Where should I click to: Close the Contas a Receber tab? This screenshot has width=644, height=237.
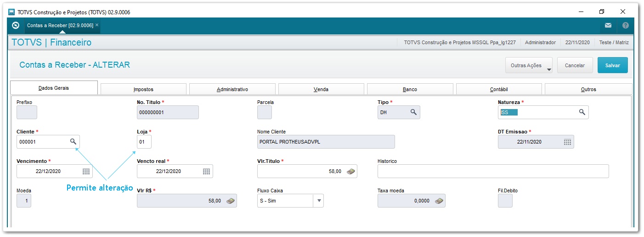(x=97, y=25)
